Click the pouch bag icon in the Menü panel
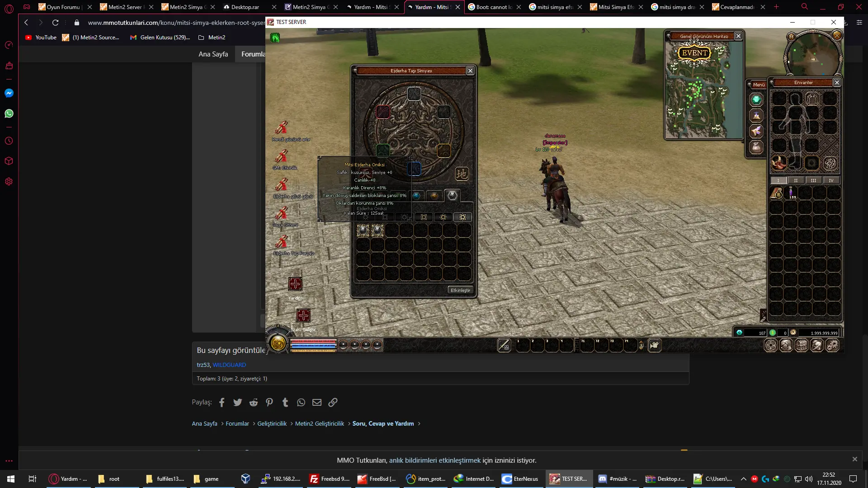 click(756, 147)
